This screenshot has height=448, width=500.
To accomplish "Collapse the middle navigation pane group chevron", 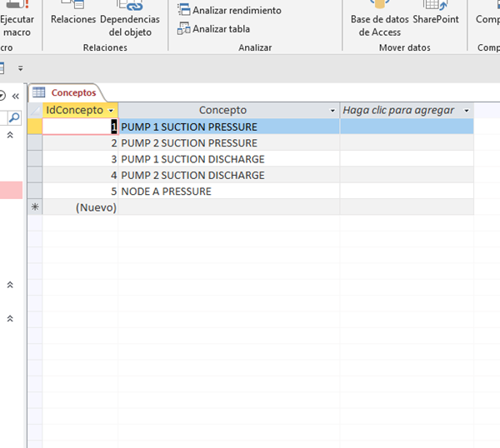I will pos(10,285).
